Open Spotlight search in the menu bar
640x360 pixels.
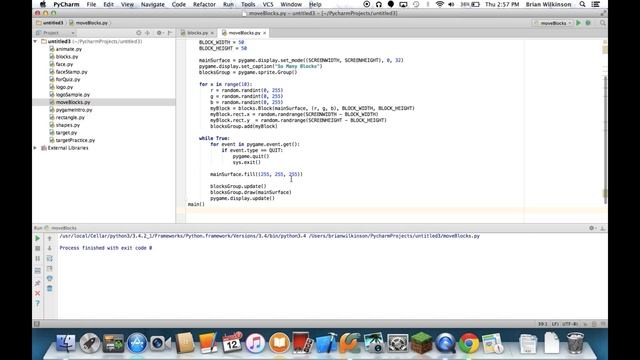[582, 4]
